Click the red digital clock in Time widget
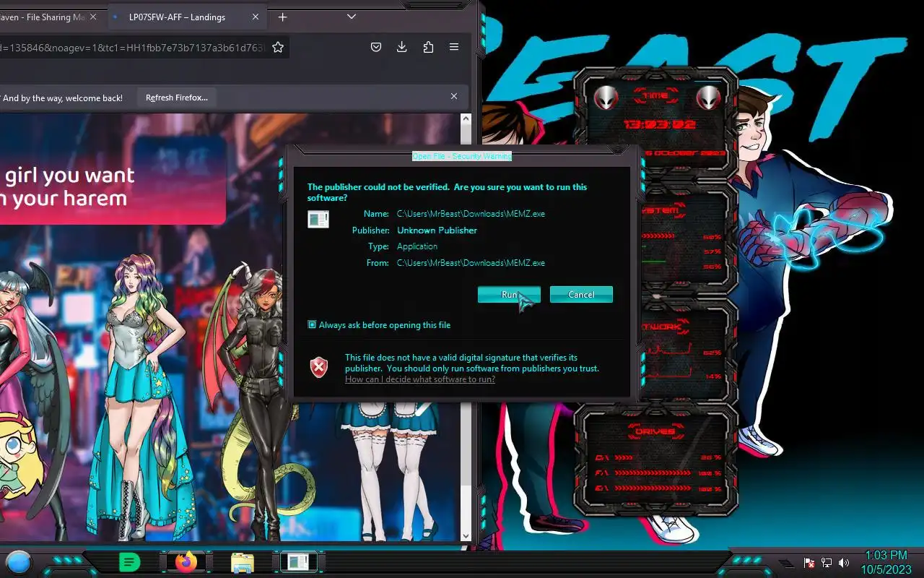 pos(660,124)
